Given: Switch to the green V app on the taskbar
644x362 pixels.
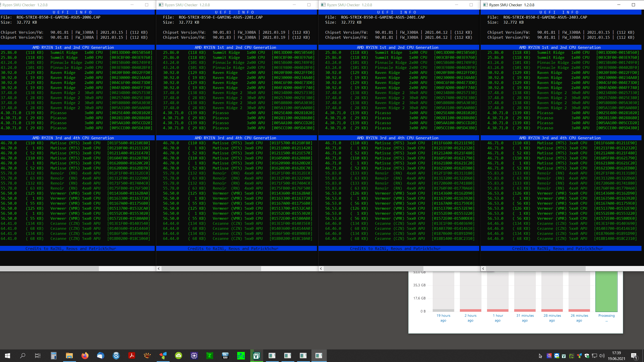Looking at the screenshot, I should 256,355.
